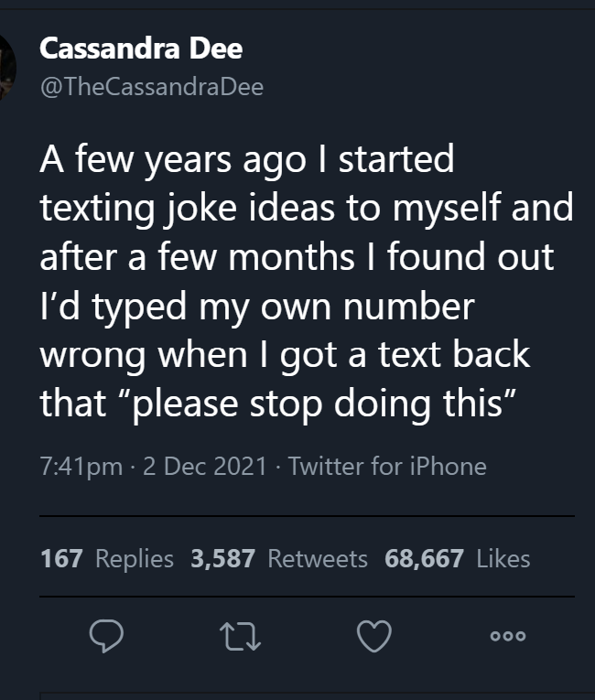Click the tweet line "I'd typed my own number"
595x700 pixels.
[x=257, y=306]
